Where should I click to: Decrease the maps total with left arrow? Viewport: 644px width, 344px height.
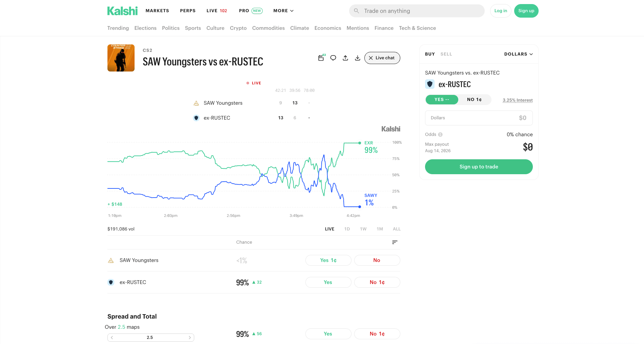[x=112, y=338]
